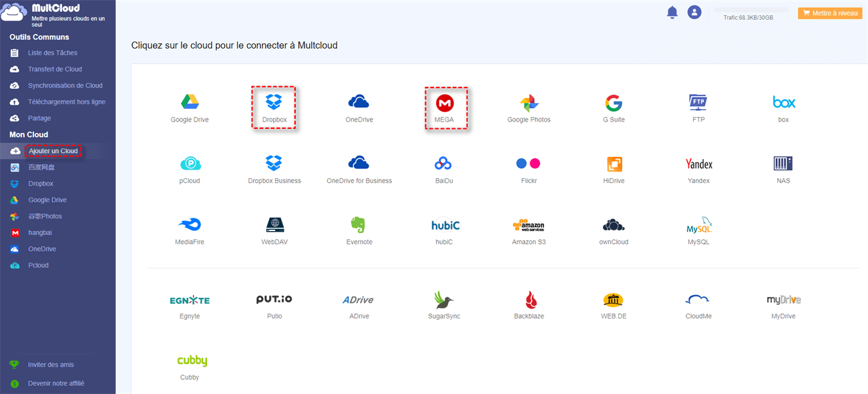This screenshot has width=868, height=394.
Task: Select the HiDrive icon
Action: click(614, 164)
